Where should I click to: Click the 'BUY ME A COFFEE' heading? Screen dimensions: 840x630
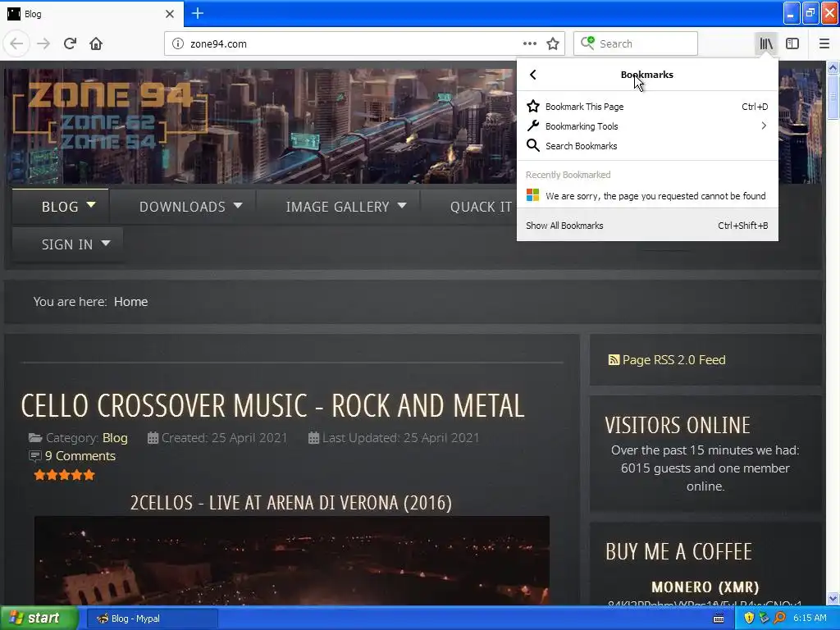tap(678, 552)
